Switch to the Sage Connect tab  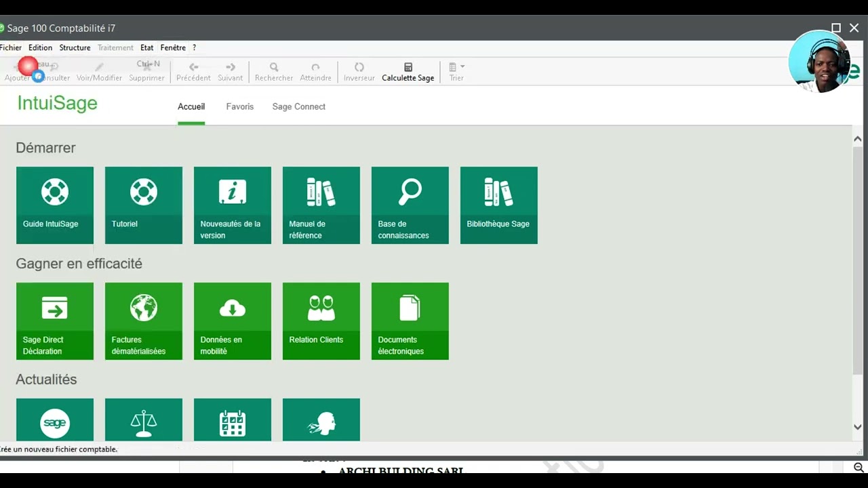pyautogui.click(x=299, y=106)
